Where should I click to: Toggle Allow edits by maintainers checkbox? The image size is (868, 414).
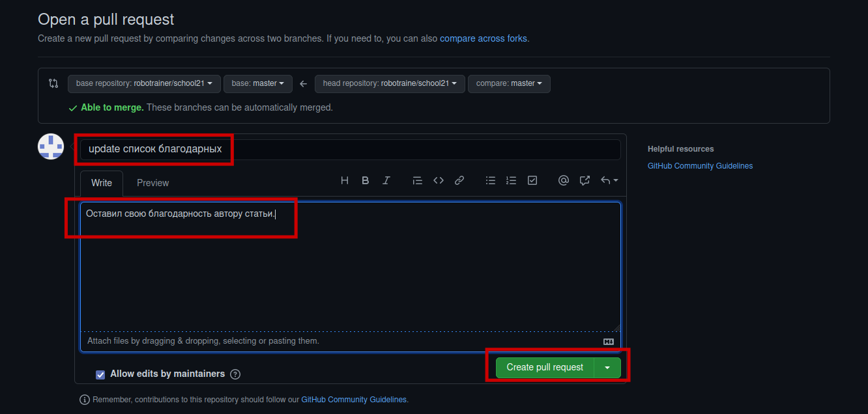(100, 374)
